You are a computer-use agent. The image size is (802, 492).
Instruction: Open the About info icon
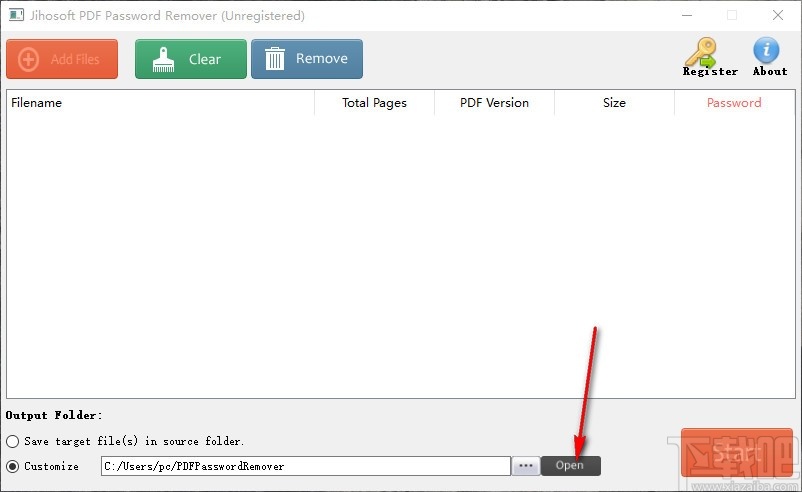coord(769,57)
